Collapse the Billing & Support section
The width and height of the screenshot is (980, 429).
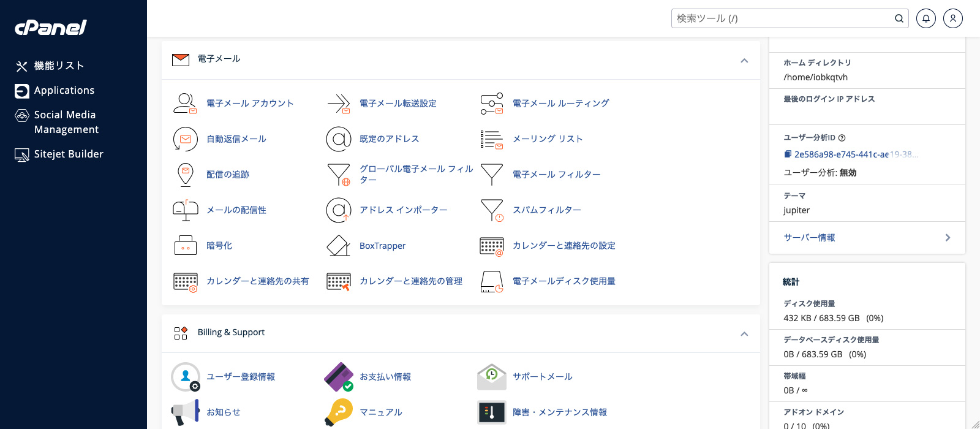tap(744, 333)
